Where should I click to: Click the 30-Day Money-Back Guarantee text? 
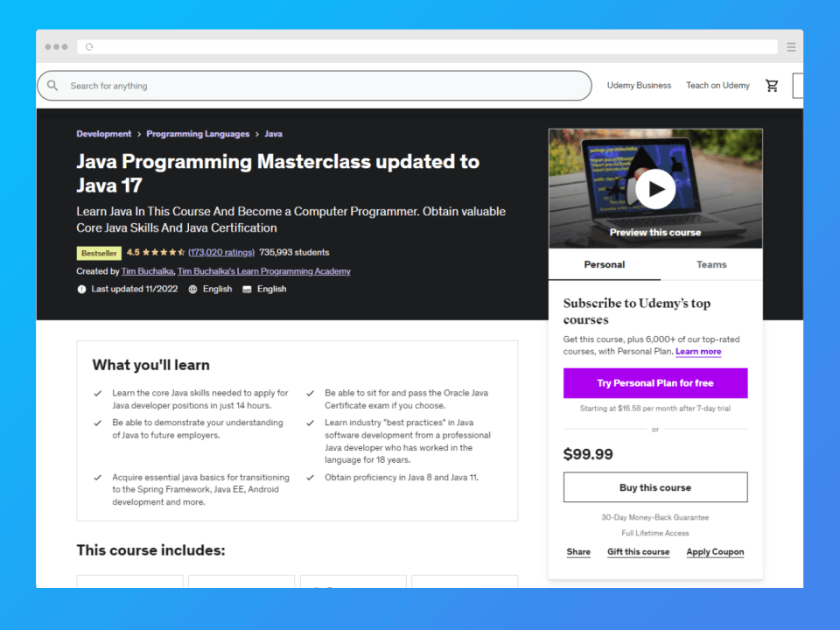[x=655, y=517]
